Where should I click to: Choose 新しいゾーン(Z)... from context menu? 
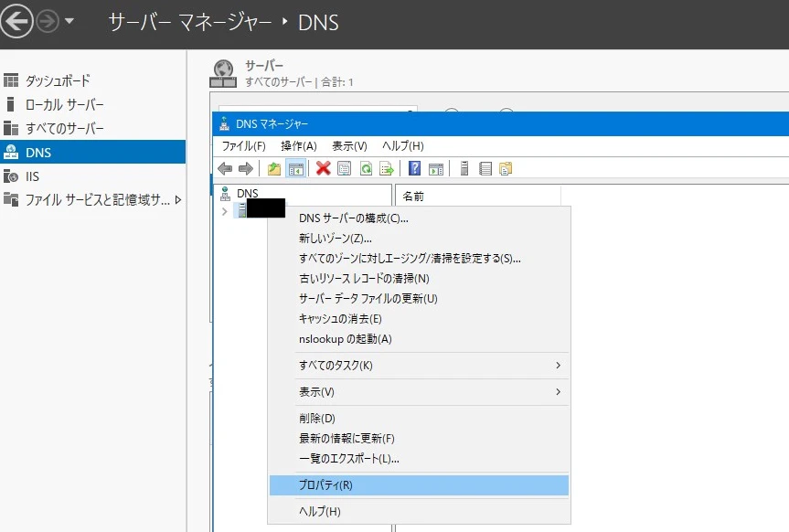point(419,238)
